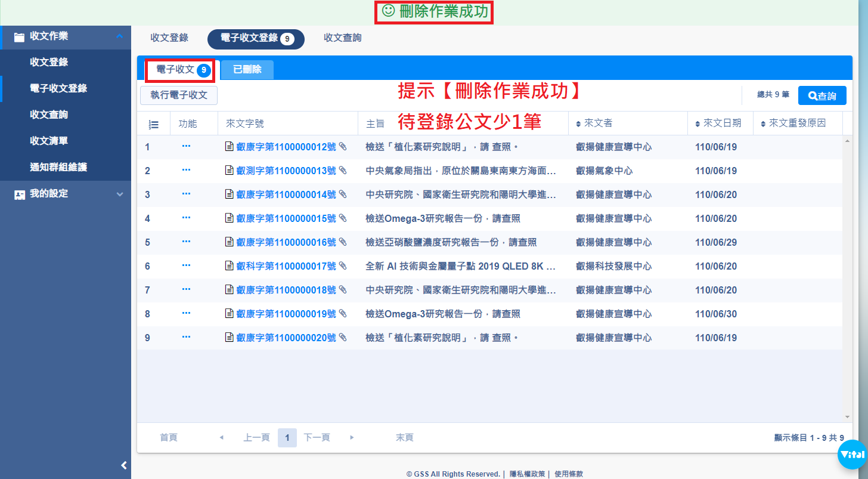The height and width of the screenshot is (479, 868).
Task: Collapse the sidebar with the left chevron
Action: pos(123,465)
